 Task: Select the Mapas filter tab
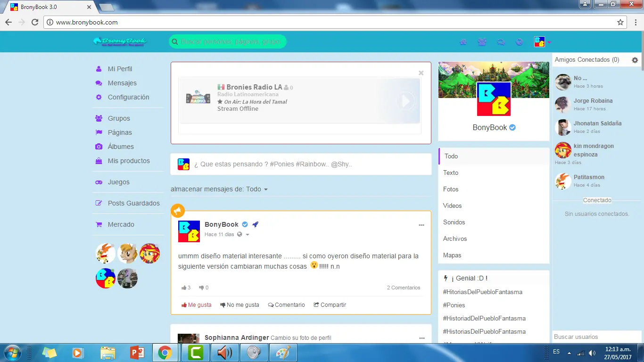(x=494, y=255)
